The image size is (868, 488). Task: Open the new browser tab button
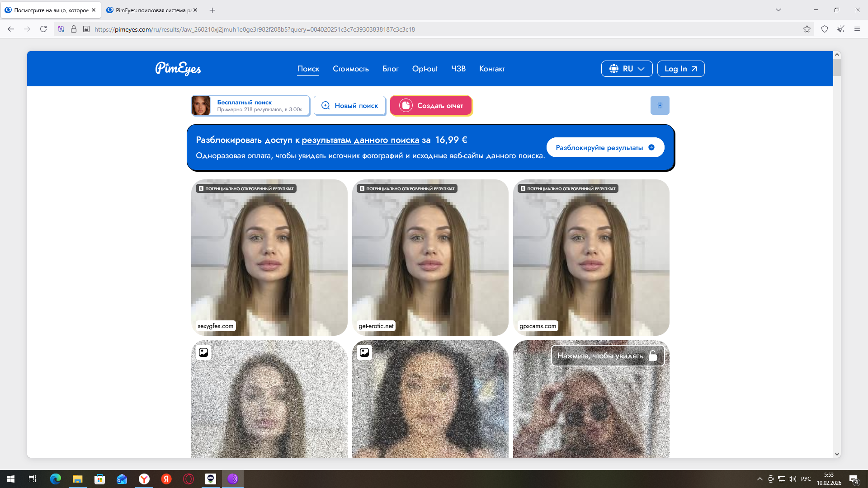[212, 10]
